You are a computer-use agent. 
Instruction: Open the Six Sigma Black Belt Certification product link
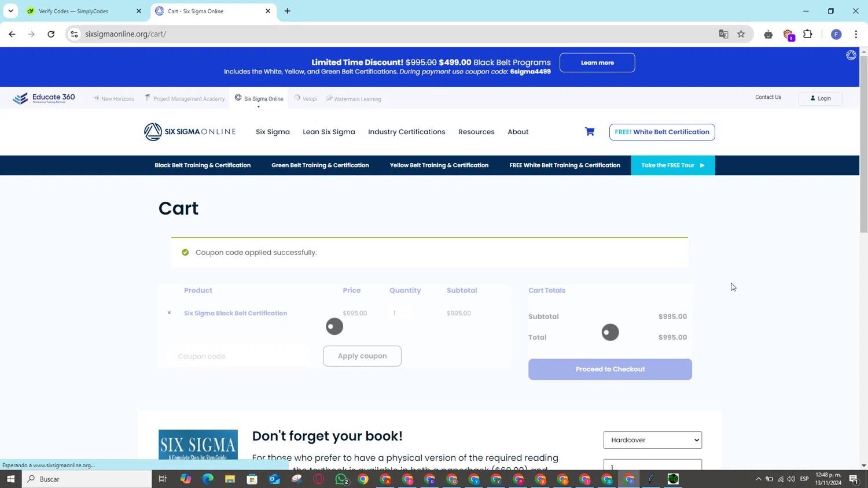coord(236,313)
